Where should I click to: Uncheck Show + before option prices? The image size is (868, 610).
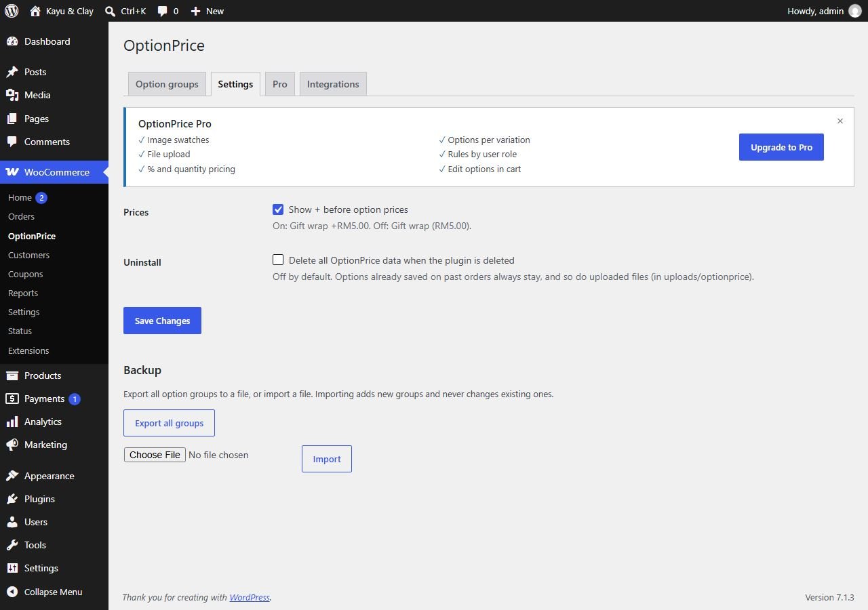[x=278, y=209]
